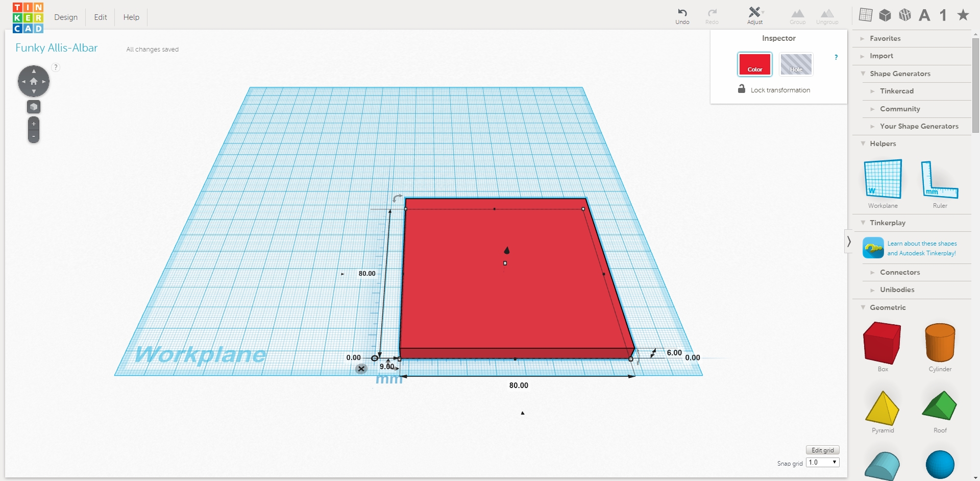Toggle the Hole mode swatch

coord(796,64)
